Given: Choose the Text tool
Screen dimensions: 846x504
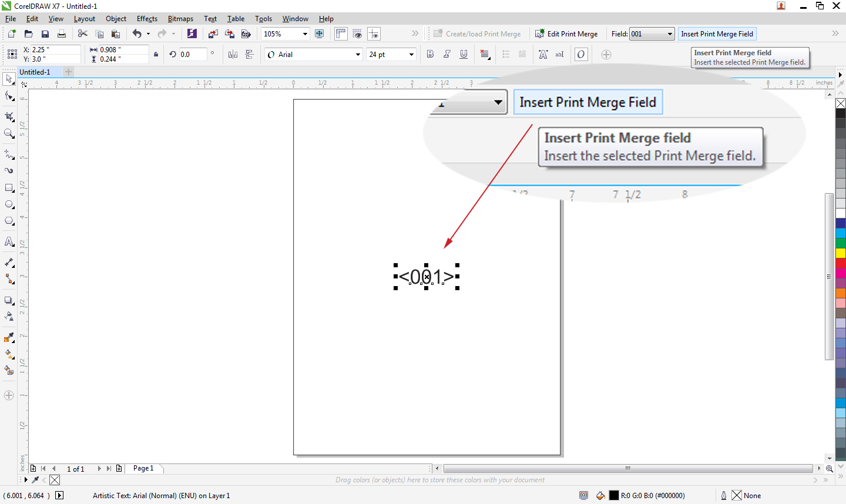Looking at the screenshot, I should pos(9,241).
